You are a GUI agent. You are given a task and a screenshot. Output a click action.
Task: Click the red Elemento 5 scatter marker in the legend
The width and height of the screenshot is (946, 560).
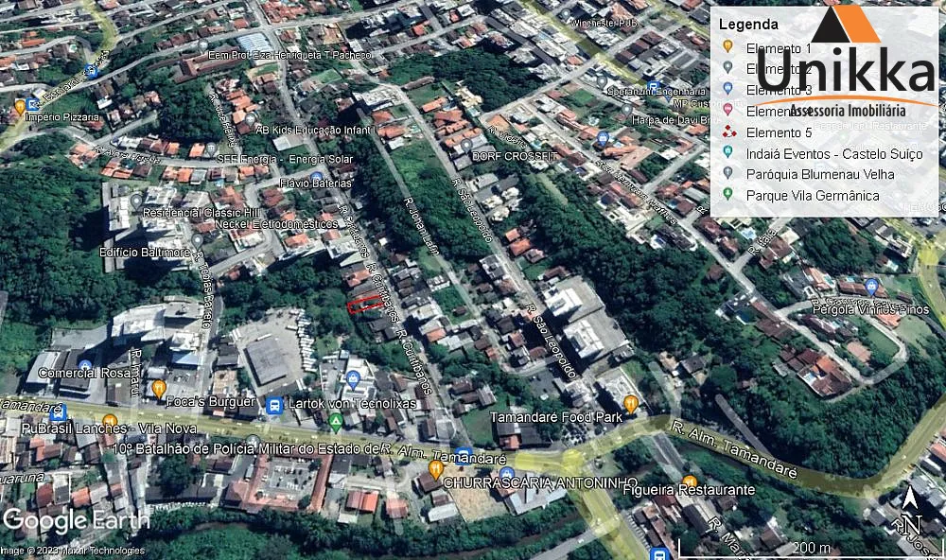coord(728,132)
